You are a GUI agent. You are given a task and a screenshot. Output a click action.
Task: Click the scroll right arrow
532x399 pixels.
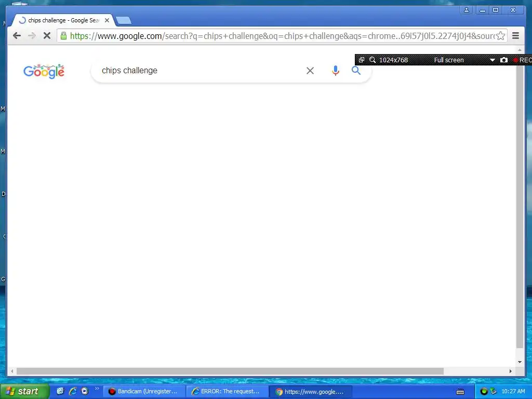coord(510,371)
